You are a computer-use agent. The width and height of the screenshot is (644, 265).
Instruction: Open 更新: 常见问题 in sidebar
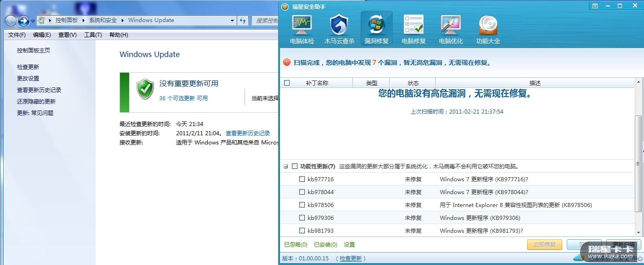pos(35,113)
